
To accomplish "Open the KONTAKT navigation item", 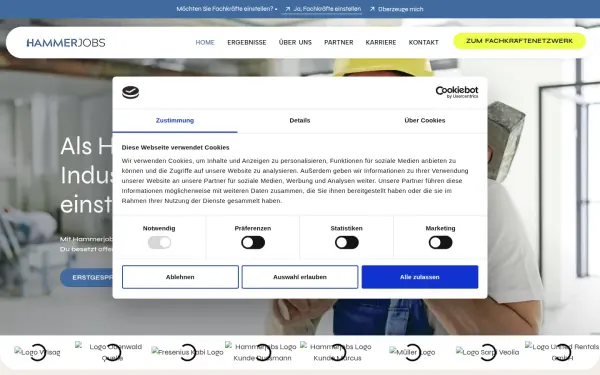I will click(424, 42).
